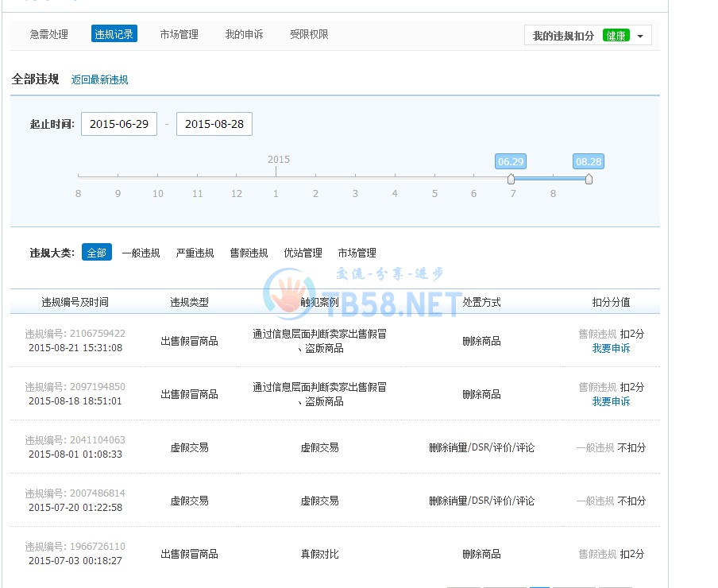Screen dimensions: 718x588
Task: Open the 急需处理 tab
Action: click(49, 34)
